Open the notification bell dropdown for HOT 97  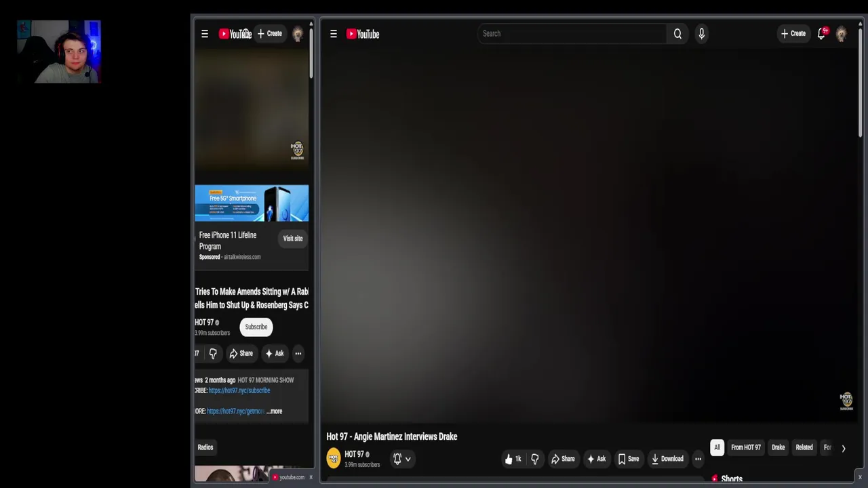click(402, 459)
